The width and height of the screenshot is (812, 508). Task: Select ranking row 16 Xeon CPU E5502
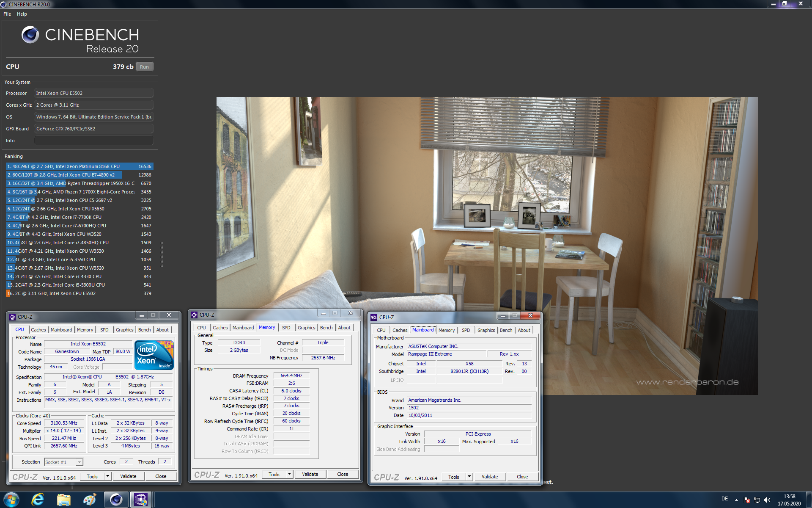[80, 293]
